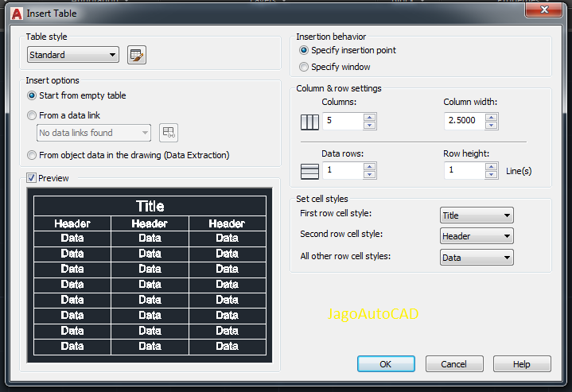572x392 pixels.
Task: Click the Cancel button
Action: point(454,364)
